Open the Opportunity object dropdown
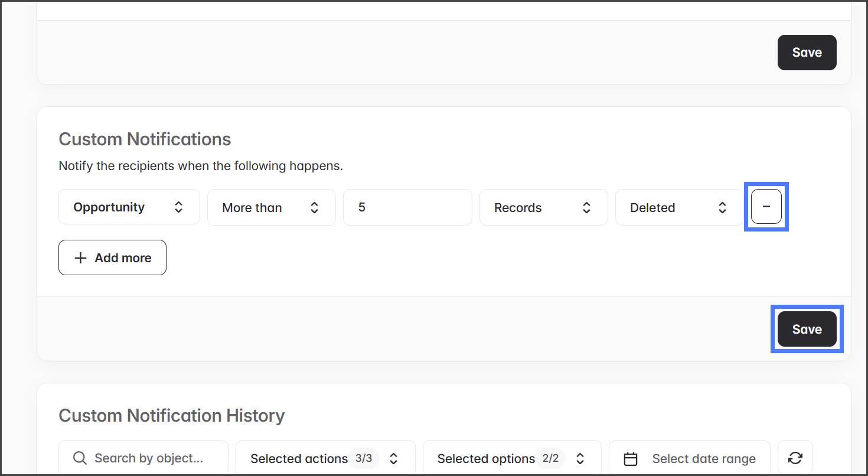 point(129,207)
